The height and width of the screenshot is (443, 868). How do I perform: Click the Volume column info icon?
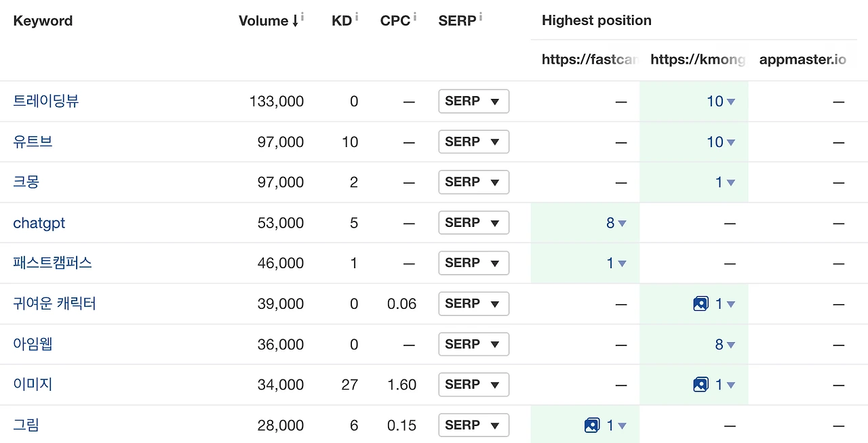[302, 16]
